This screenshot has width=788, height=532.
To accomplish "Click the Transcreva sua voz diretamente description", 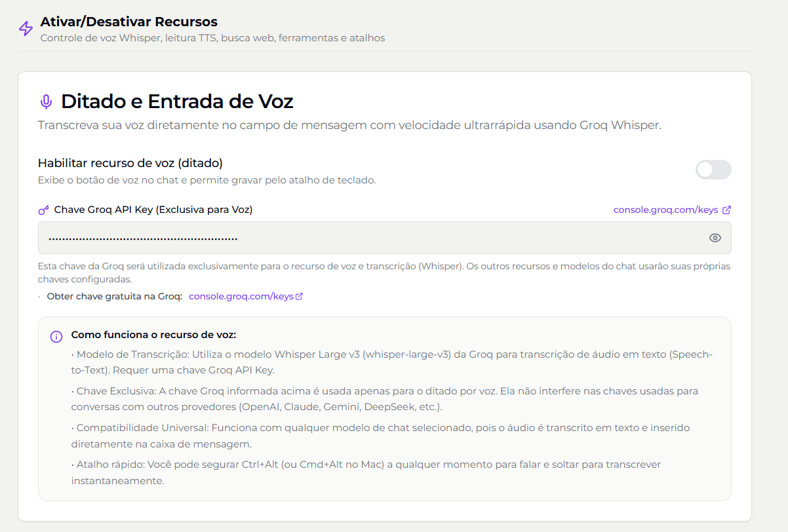I will 349,125.
